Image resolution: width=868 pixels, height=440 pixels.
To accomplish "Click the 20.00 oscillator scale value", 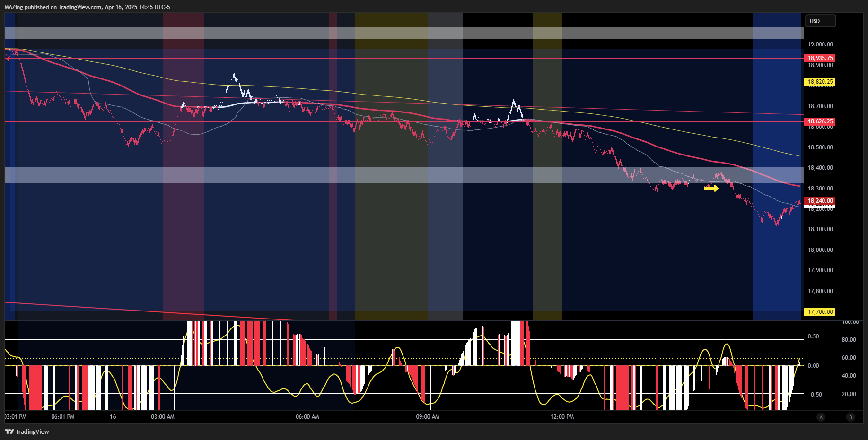I will (849, 394).
